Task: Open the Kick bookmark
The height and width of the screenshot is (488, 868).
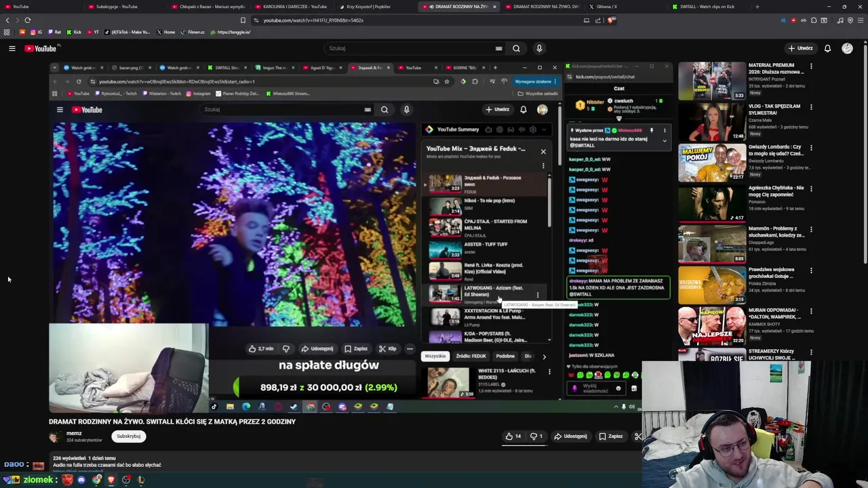Action: [x=74, y=32]
